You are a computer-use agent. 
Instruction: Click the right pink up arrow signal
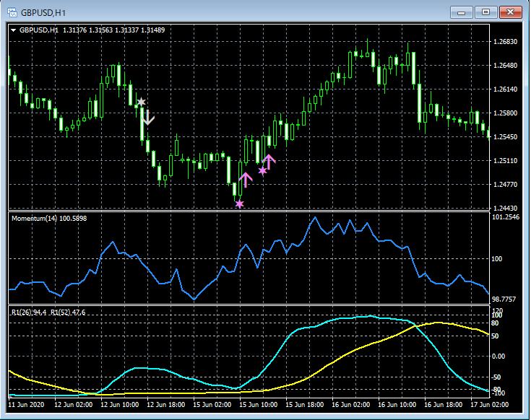point(269,162)
